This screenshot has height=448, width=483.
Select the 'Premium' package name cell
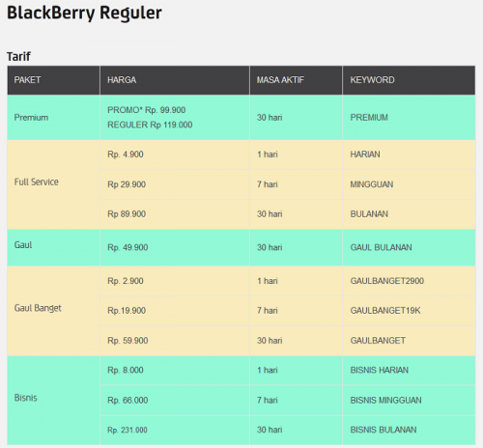coord(53,118)
